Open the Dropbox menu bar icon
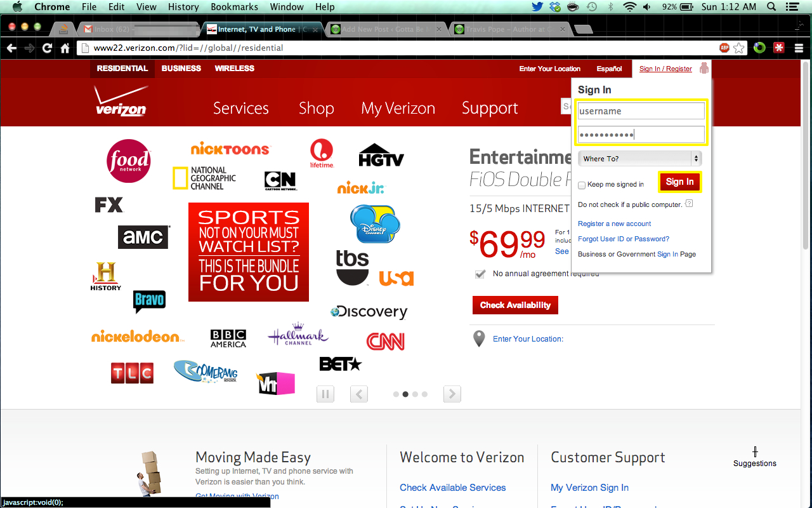 tap(556, 7)
